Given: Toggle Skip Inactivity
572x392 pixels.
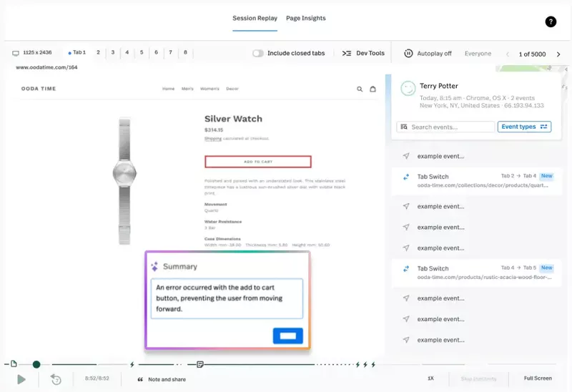Looking at the screenshot, I should click(x=478, y=379).
